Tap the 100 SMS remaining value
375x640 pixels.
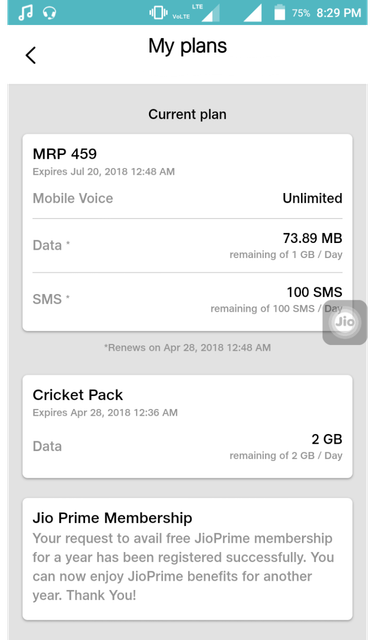tap(314, 292)
